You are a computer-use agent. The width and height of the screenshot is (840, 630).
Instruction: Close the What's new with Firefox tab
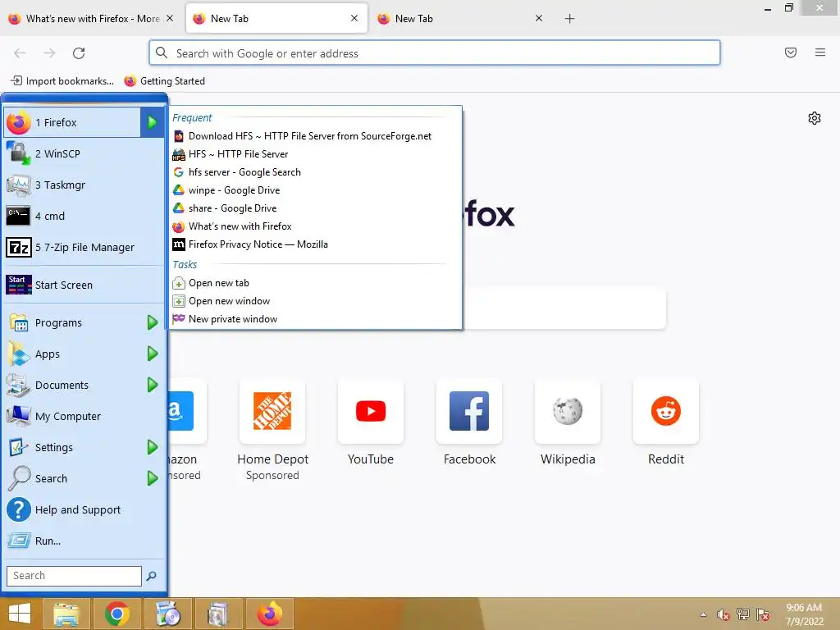(170, 18)
